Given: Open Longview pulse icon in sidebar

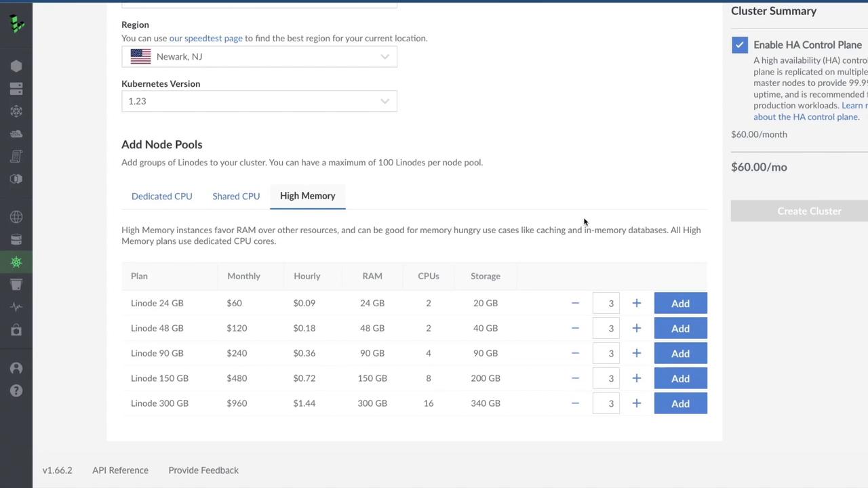Looking at the screenshot, I should [16, 307].
